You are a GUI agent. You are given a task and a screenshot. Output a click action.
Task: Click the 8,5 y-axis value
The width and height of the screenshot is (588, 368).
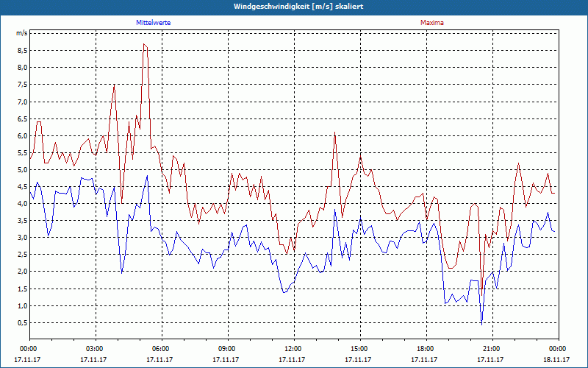[22, 50]
